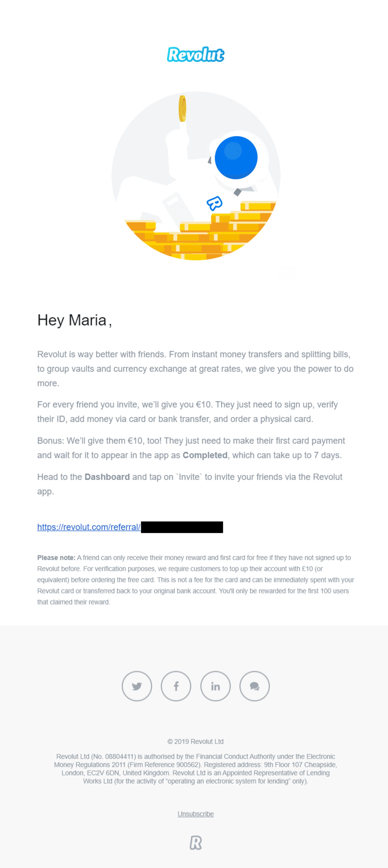Open Revolut's Twitter page icon
388x868 pixels.
[x=137, y=686]
